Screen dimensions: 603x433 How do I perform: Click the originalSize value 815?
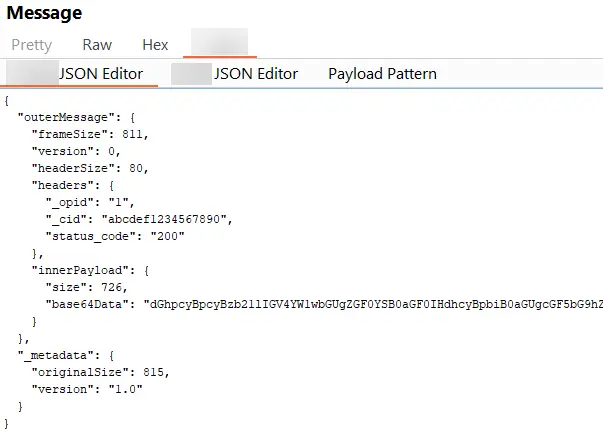[x=153, y=372]
